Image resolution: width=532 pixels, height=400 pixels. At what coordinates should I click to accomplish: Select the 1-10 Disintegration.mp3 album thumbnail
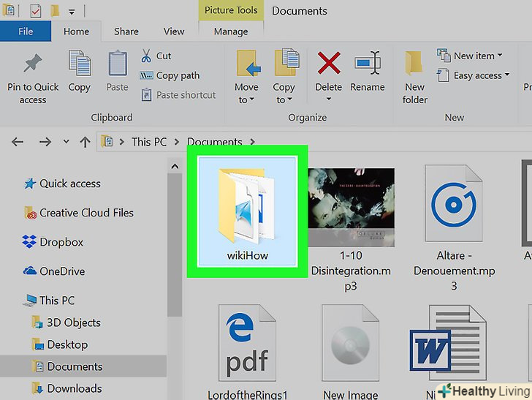pyautogui.click(x=351, y=208)
